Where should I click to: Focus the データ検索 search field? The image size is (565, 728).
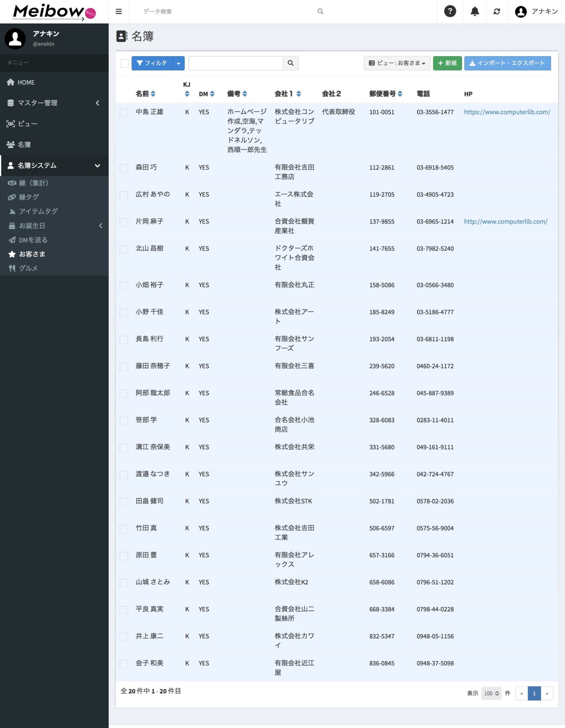(x=227, y=12)
